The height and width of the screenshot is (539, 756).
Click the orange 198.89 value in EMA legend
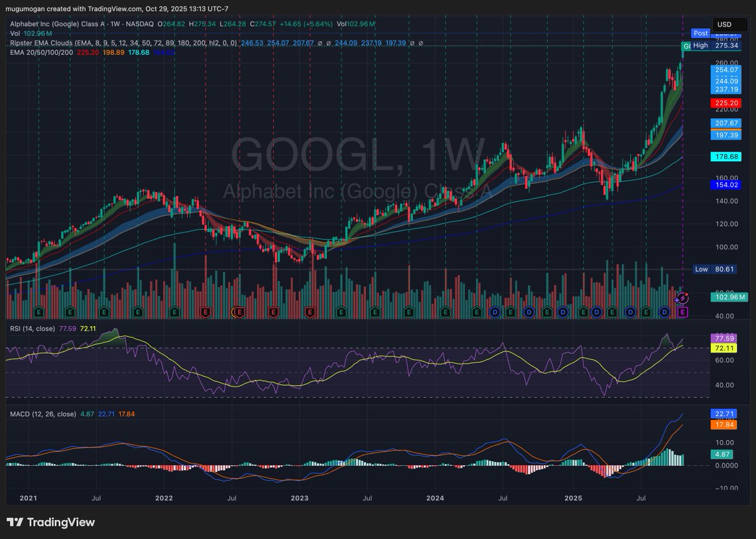click(114, 53)
